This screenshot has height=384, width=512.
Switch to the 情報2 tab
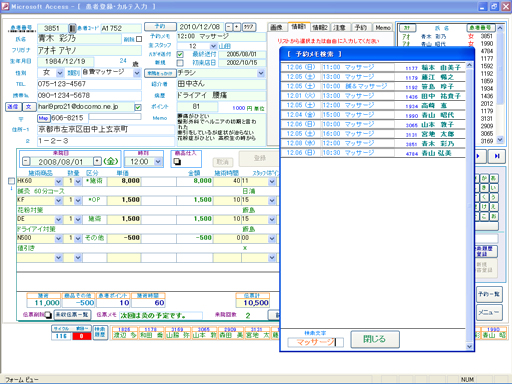point(320,28)
